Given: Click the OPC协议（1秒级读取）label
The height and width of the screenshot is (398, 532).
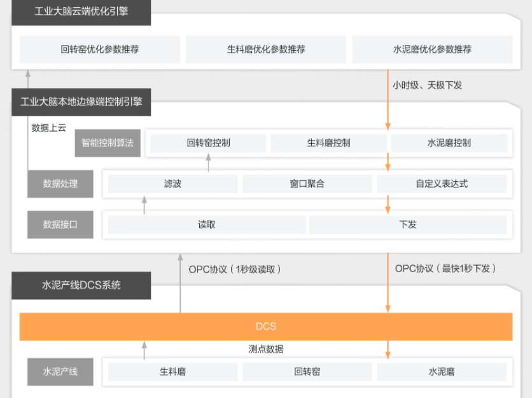Looking at the screenshot, I should [235, 270].
